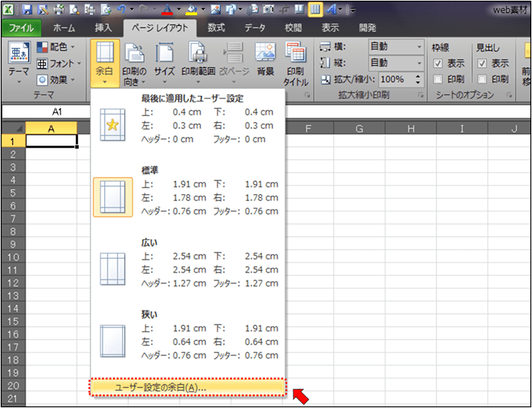Switch to the 表示 tab
532x408 pixels.
(x=331, y=28)
